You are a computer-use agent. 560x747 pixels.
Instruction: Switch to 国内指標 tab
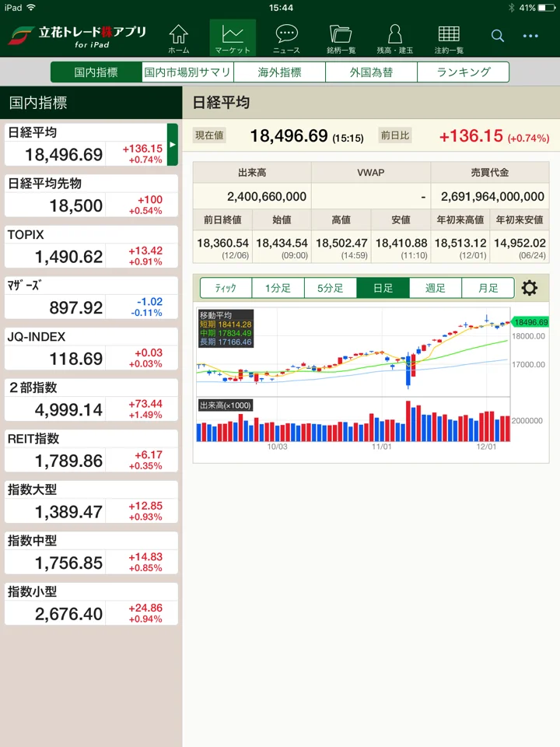(x=96, y=72)
